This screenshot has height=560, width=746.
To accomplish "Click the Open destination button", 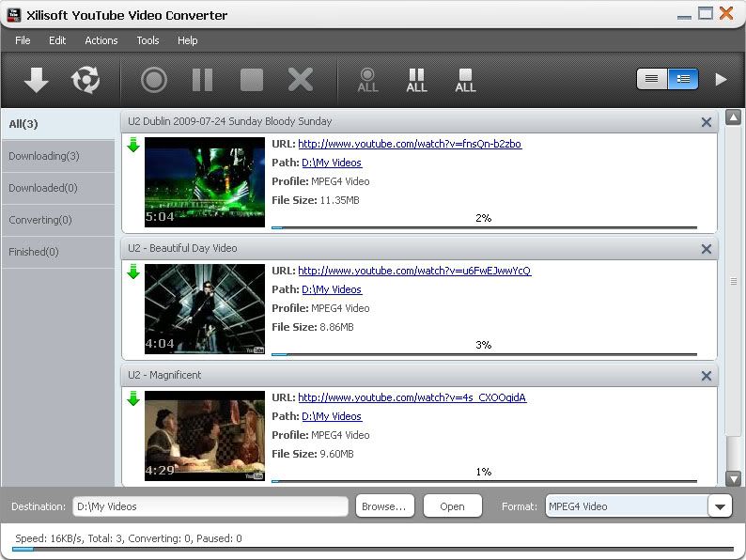I will 452,506.
